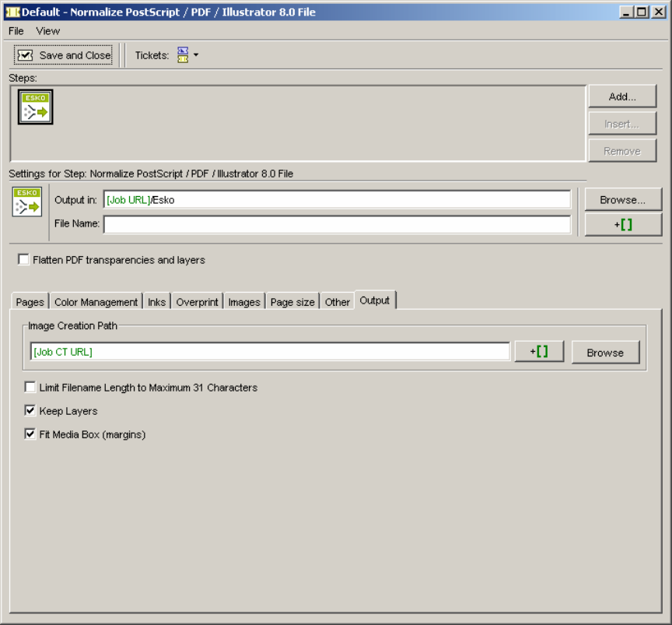Click Browse... next to Output in field
The width and height of the screenshot is (672, 625).
click(x=623, y=199)
